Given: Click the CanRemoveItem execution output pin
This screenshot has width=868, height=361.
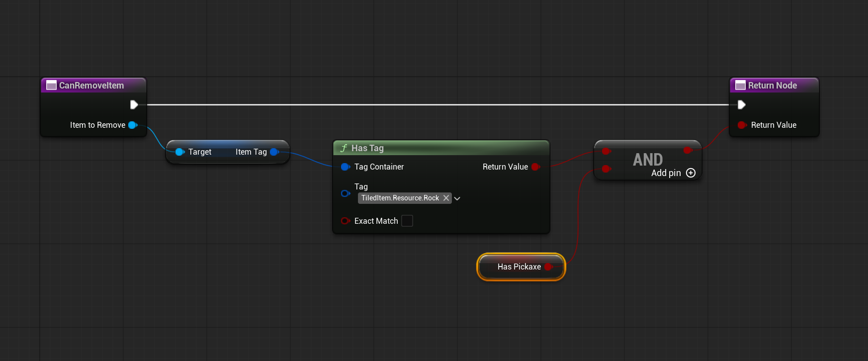Looking at the screenshot, I should click(x=134, y=104).
